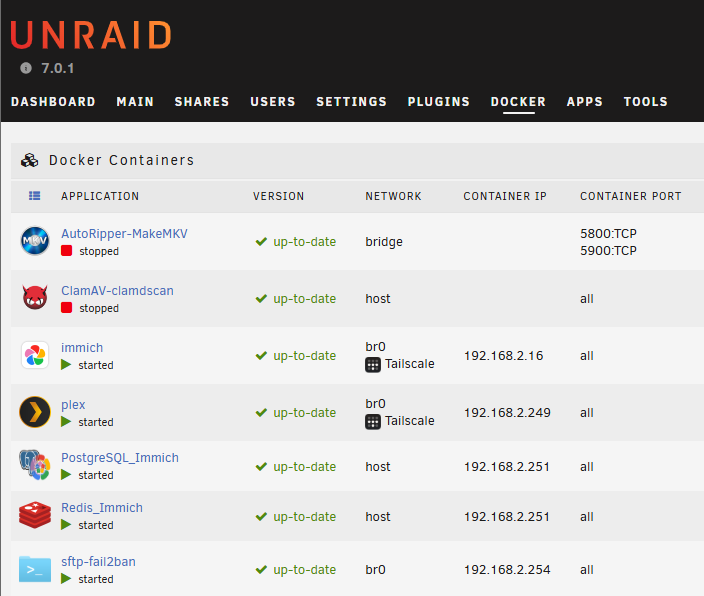Viewport: 704px width, 596px height.
Task: Click up-to-date status for plex
Action: click(x=295, y=413)
